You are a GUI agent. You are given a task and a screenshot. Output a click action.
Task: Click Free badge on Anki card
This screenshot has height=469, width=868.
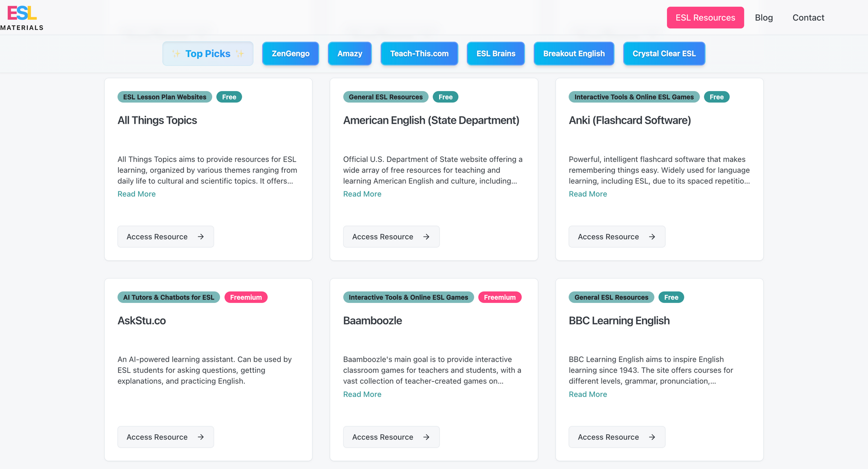coord(717,97)
